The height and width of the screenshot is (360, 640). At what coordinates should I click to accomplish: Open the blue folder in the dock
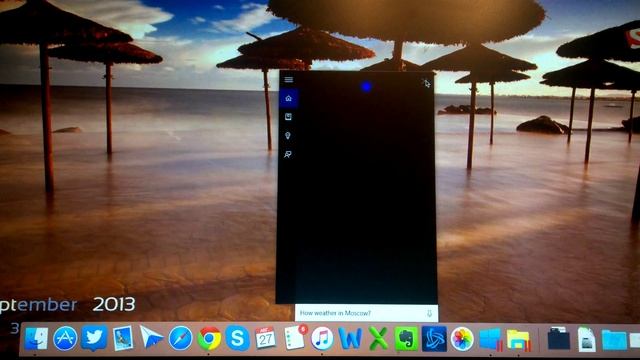coord(614,340)
